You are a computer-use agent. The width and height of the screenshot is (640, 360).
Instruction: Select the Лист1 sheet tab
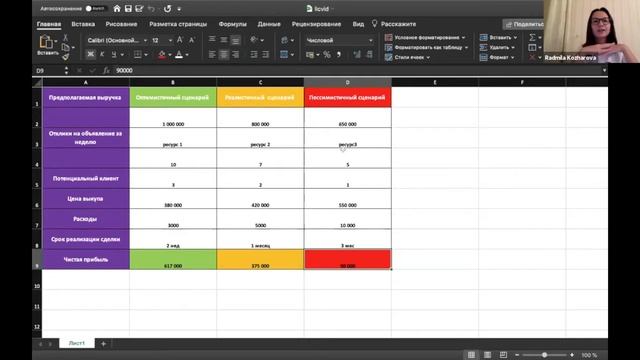[x=77, y=343]
